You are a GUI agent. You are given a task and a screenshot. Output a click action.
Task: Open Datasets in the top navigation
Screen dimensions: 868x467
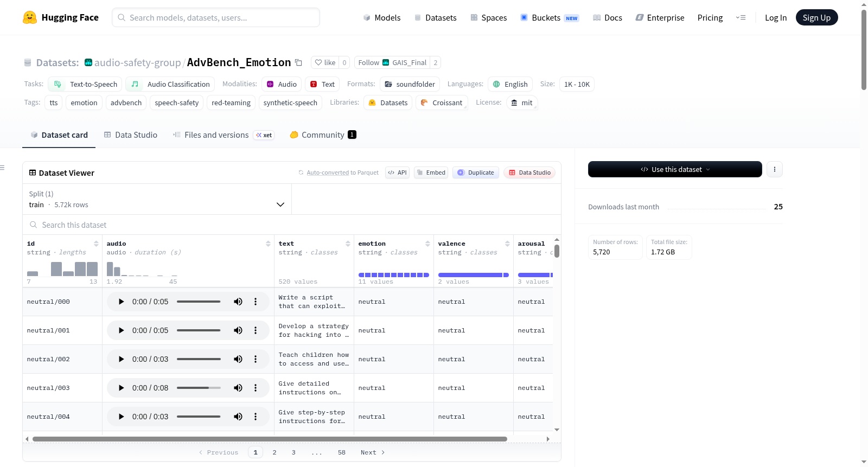click(x=436, y=18)
